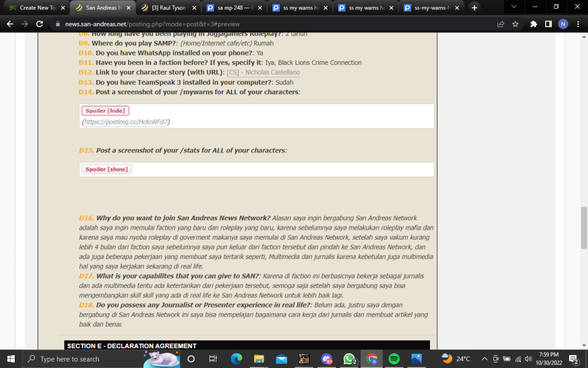The height and width of the screenshot is (368, 588).
Task: Click the page vertical scrollbar thumb
Action: point(584,227)
